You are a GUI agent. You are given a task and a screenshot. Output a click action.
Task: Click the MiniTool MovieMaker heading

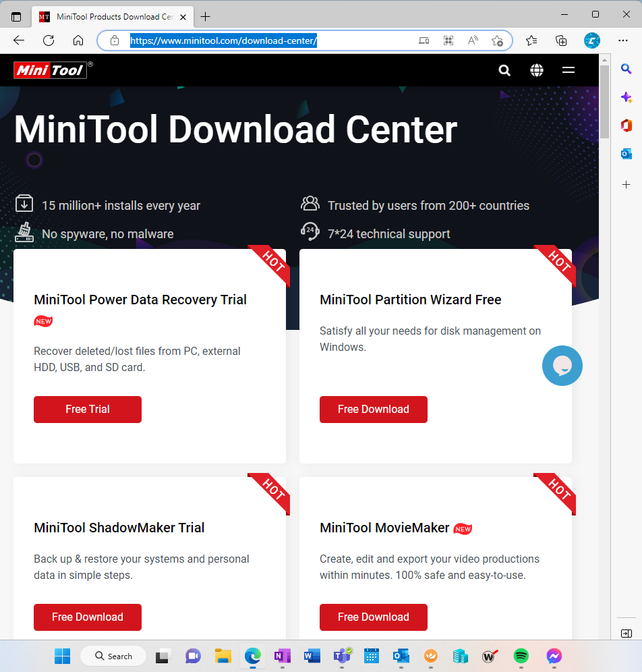(384, 528)
